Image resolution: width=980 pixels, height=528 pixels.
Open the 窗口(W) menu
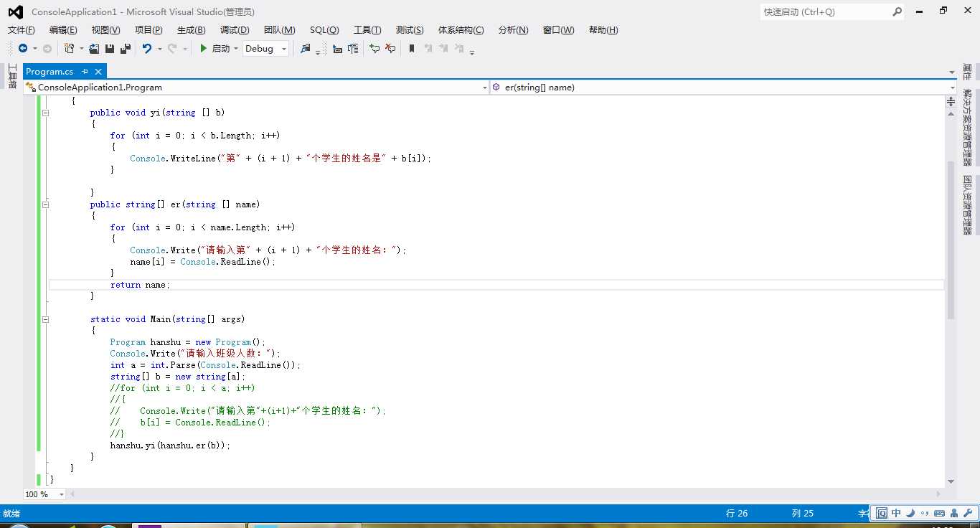pyautogui.click(x=559, y=29)
